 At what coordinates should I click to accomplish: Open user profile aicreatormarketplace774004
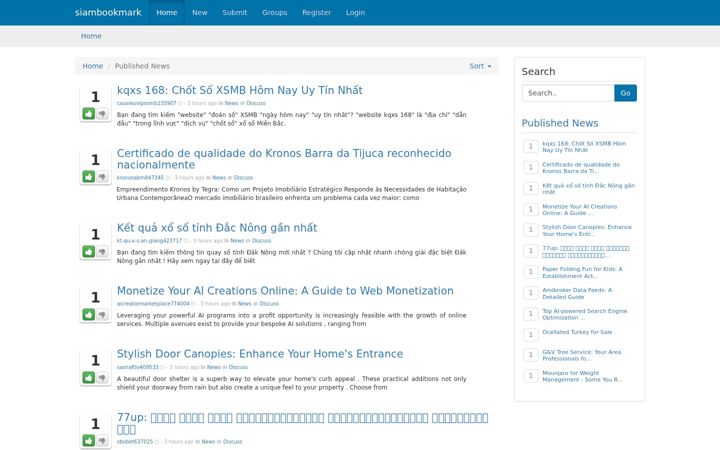[x=153, y=304]
